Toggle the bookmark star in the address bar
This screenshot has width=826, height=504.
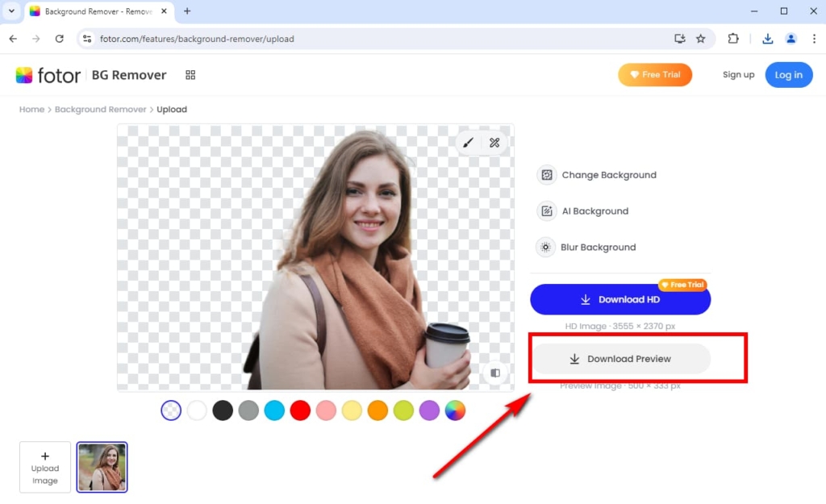[x=701, y=38]
